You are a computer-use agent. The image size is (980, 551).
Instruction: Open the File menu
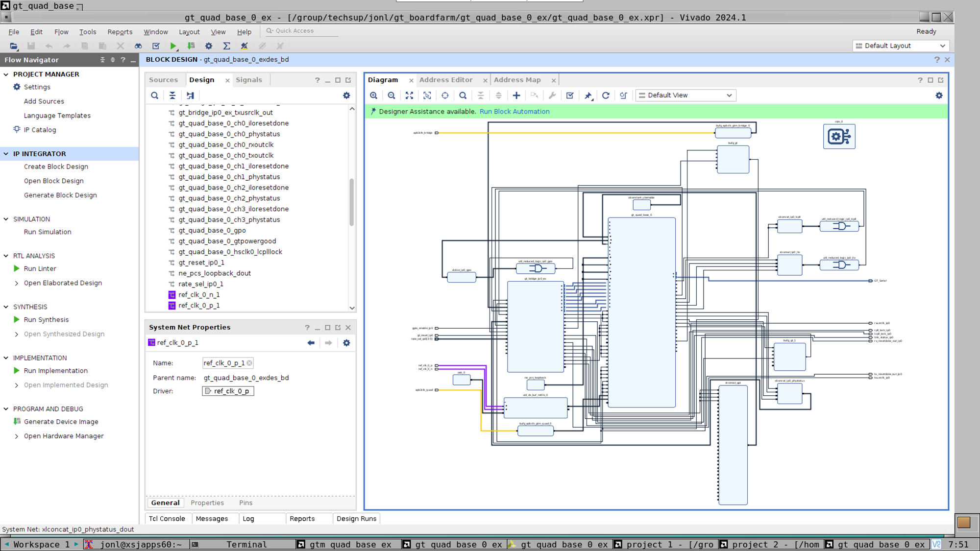(x=14, y=32)
